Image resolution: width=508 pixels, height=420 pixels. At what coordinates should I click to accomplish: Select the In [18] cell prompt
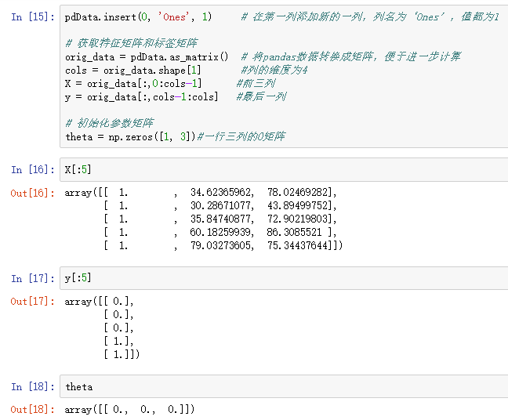tap(33, 386)
